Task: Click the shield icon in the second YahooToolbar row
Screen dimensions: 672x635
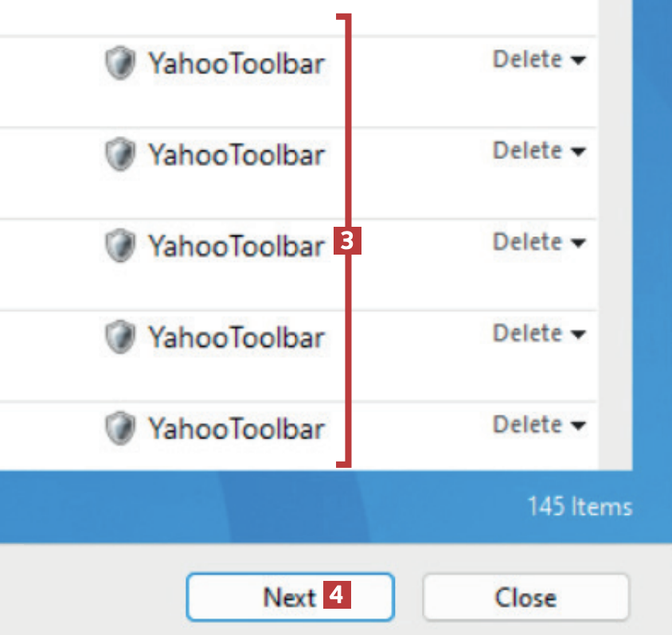Action: tap(119, 154)
